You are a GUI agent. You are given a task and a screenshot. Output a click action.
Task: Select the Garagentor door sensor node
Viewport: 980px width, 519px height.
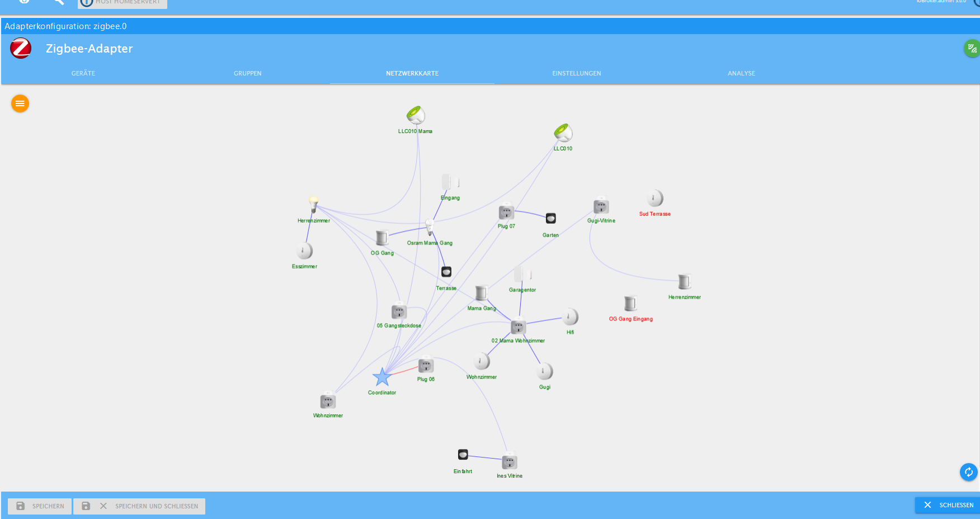click(x=522, y=274)
